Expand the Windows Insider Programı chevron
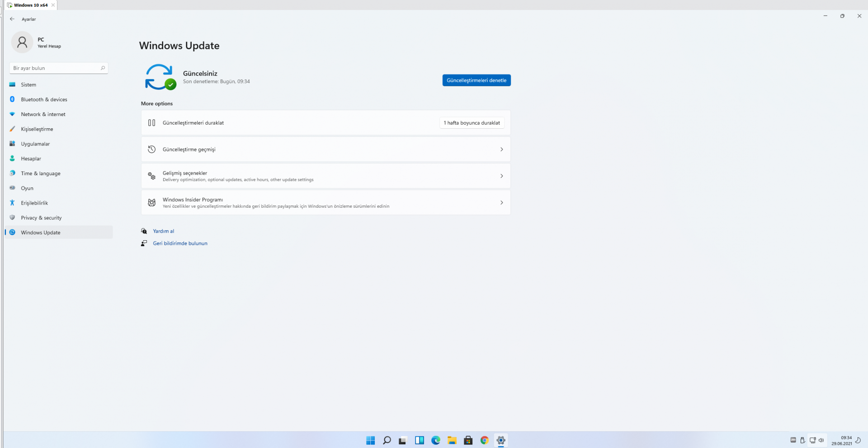Image resolution: width=868 pixels, height=448 pixels. [501, 203]
